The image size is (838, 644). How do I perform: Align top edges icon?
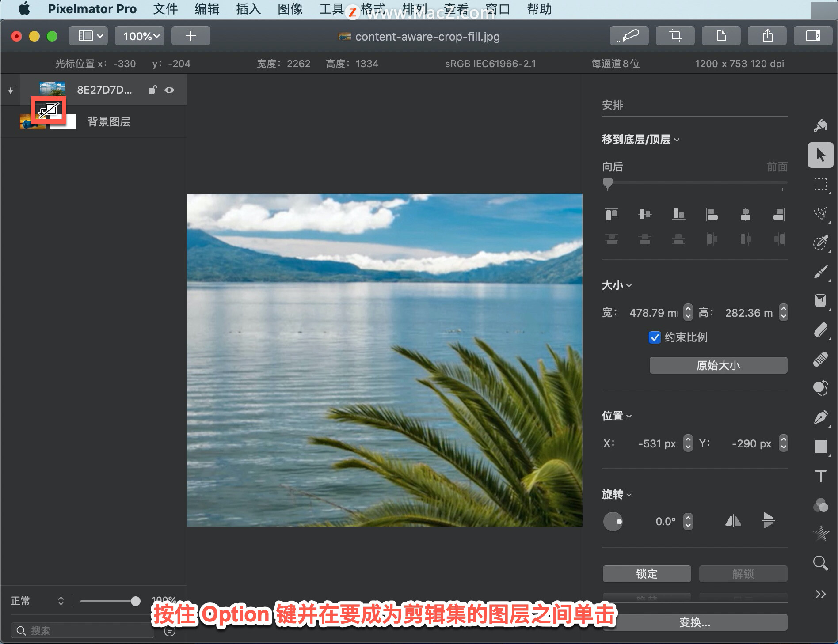pos(612,214)
